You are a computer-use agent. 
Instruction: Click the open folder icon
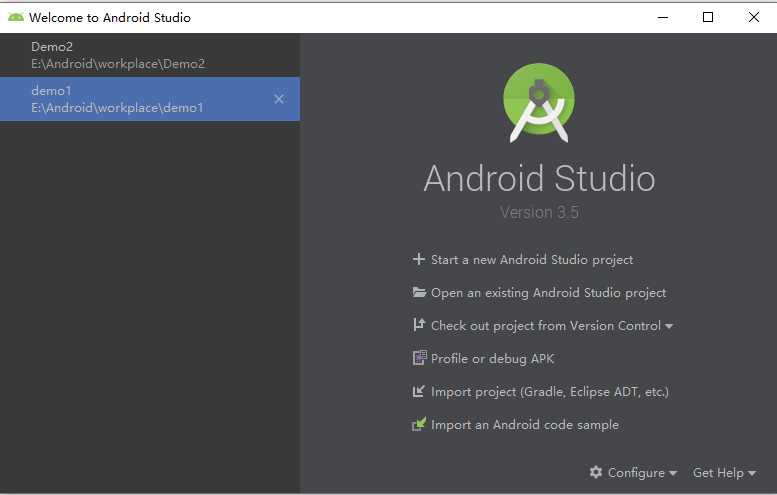pyautogui.click(x=419, y=292)
